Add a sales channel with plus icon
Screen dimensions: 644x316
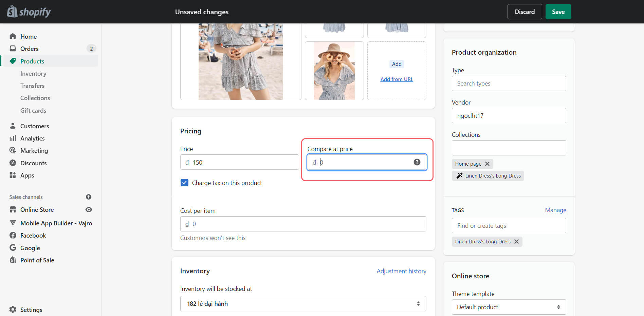pyautogui.click(x=89, y=197)
